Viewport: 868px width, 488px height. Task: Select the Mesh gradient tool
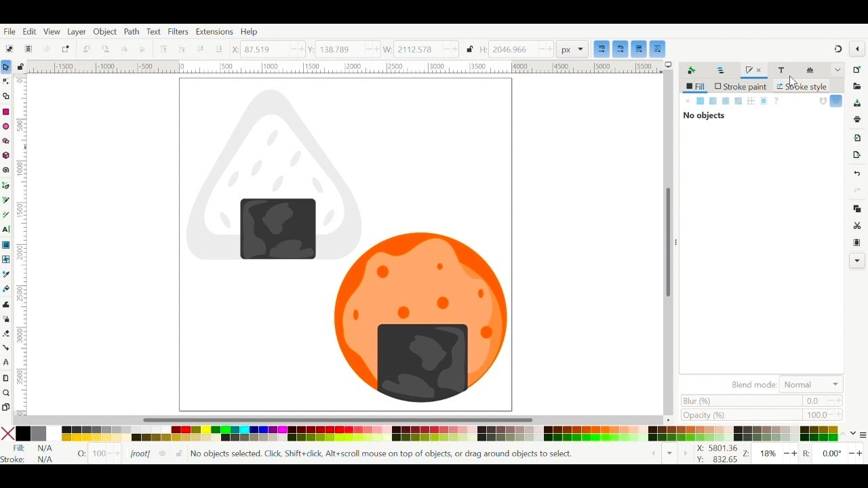[6, 260]
